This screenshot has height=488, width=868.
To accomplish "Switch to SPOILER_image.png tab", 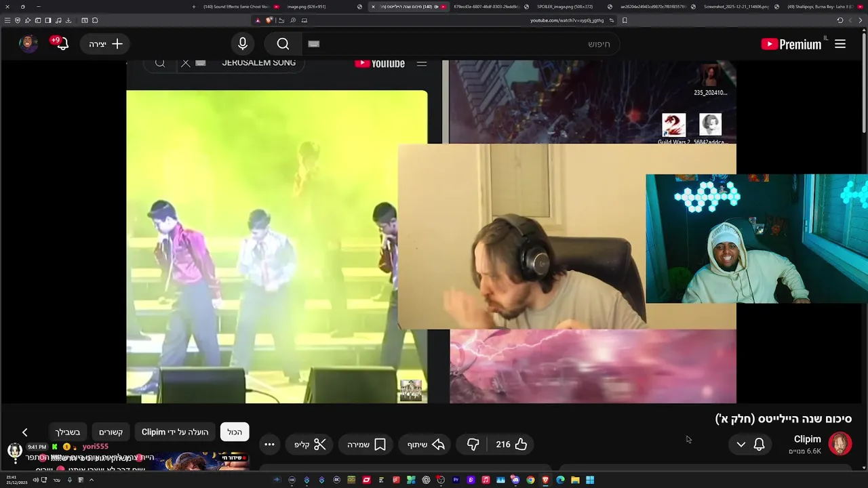I will (571, 7).
